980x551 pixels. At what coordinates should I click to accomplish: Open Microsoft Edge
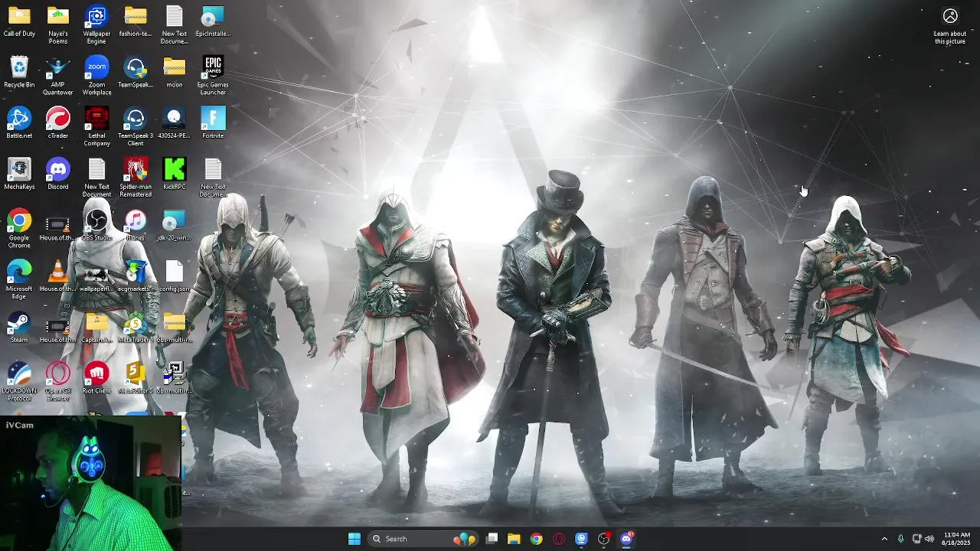pyautogui.click(x=19, y=280)
